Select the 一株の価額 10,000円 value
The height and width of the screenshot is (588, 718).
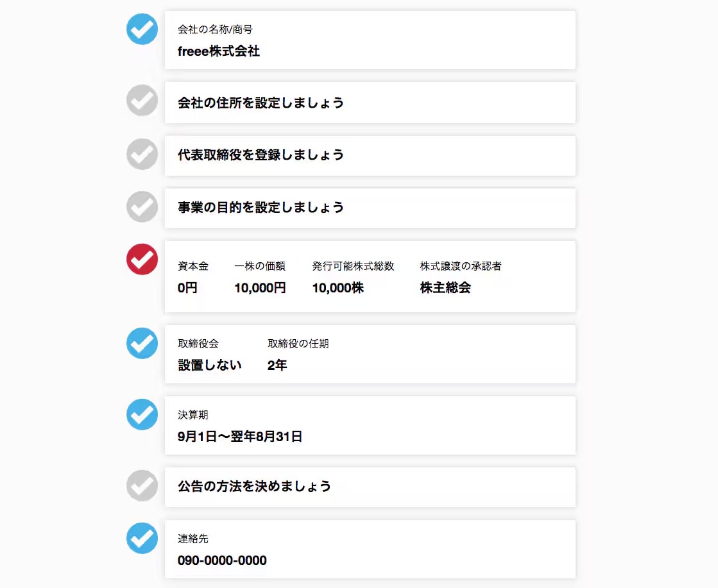tap(260, 288)
